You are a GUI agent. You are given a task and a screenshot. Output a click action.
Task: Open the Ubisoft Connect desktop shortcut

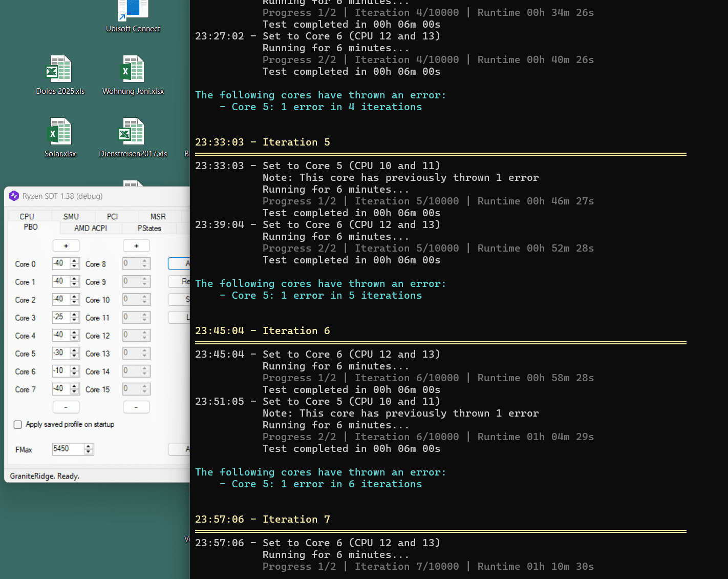click(x=133, y=16)
